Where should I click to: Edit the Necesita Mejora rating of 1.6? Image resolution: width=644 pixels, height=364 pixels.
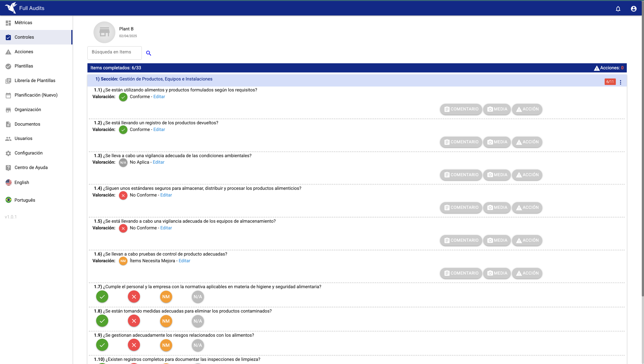pyautogui.click(x=184, y=261)
